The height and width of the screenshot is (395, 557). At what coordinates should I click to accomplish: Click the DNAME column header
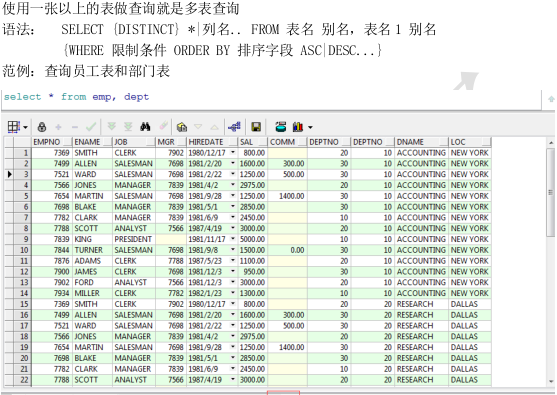click(x=421, y=142)
